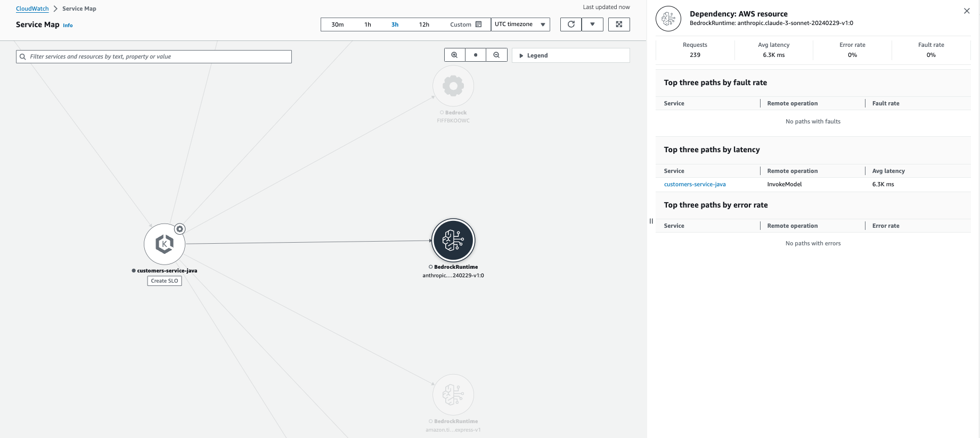Click the Service Map breadcrumb text
This screenshot has width=980, height=438.
tap(79, 9)
